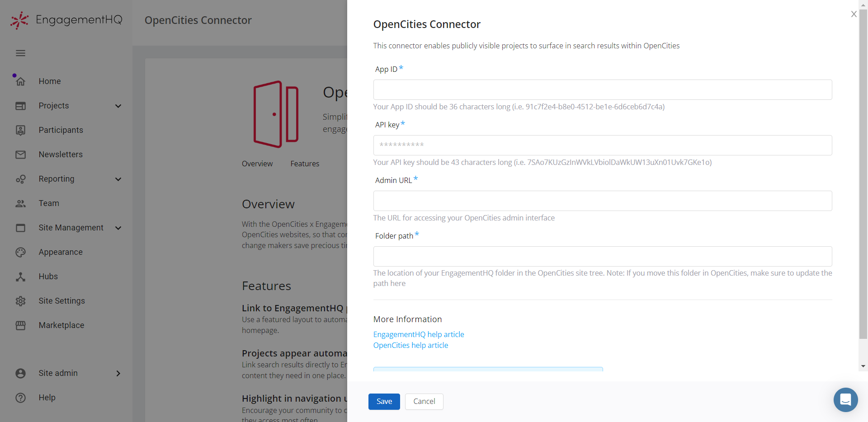Open the Help section

click(x=47, y=398)
